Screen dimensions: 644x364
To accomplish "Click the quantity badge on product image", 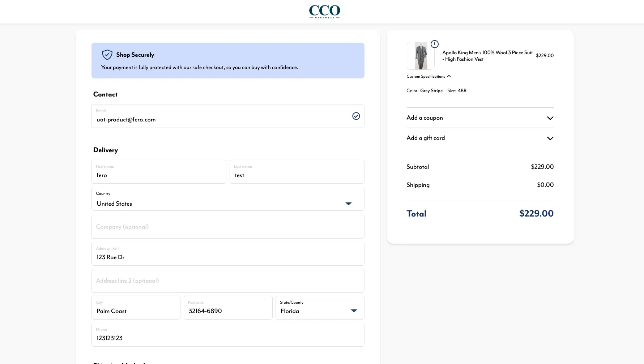I will coord(434,44).
